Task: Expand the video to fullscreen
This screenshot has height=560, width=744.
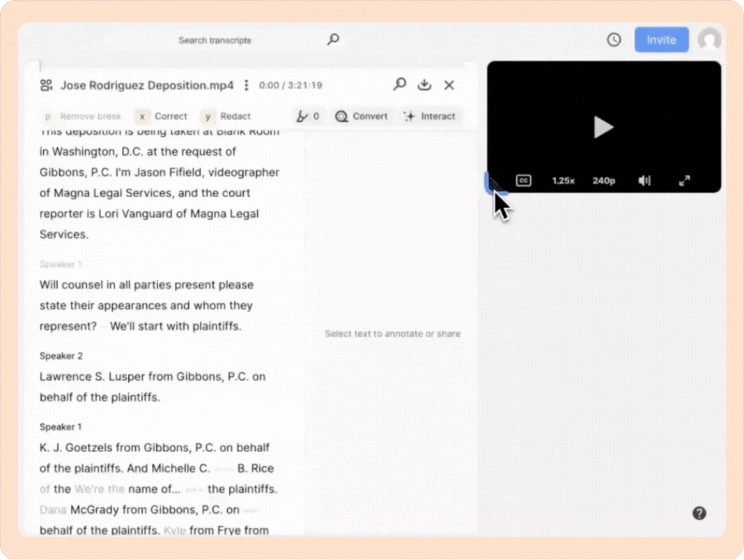Action: tap(683, 180)
